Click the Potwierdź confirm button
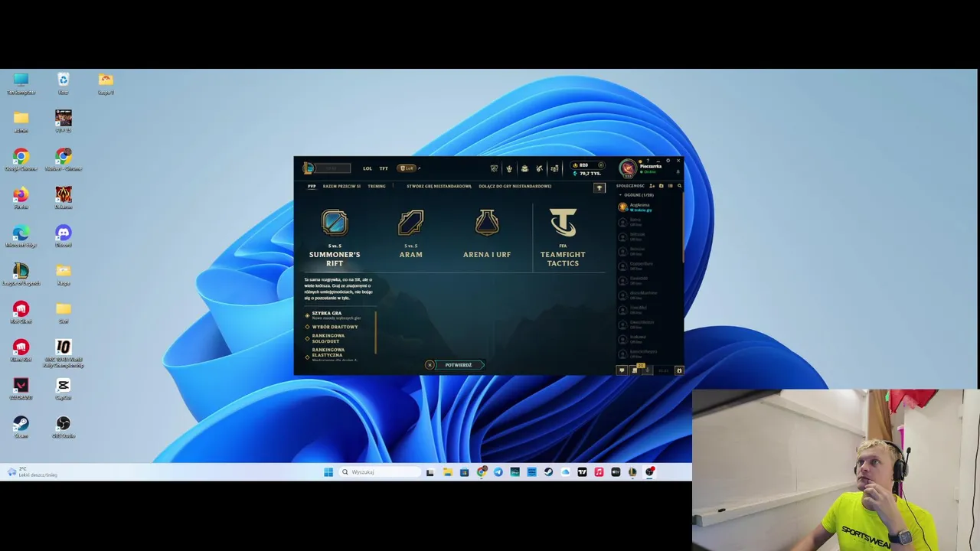The width and height of the screenshot is (980, 551). click(459, 365)
